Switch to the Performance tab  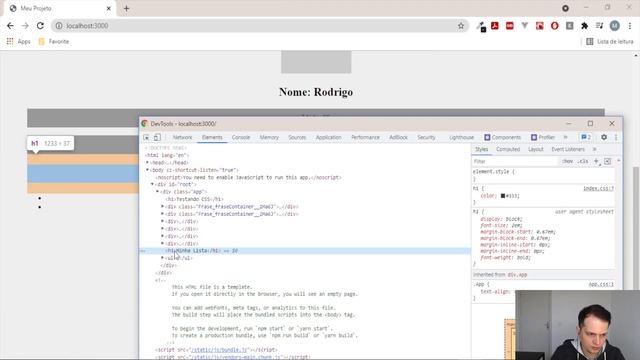[365, 138]
